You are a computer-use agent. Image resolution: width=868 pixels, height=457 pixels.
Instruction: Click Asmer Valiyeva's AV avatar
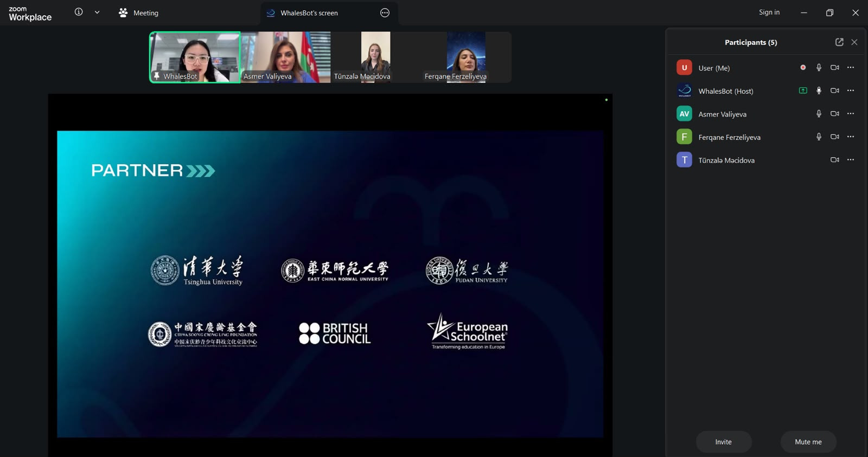click(x=684, y=114)
